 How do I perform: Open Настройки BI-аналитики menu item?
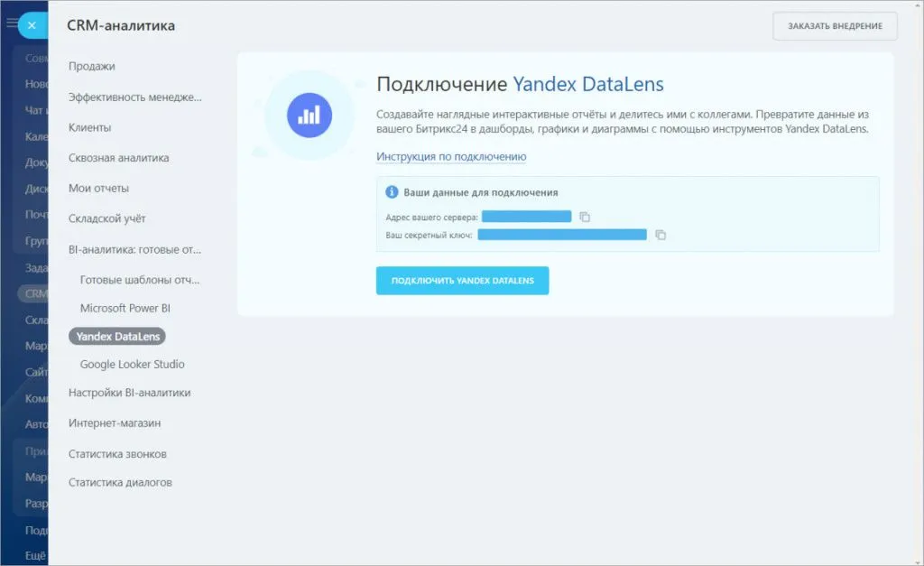pos(129,393)
